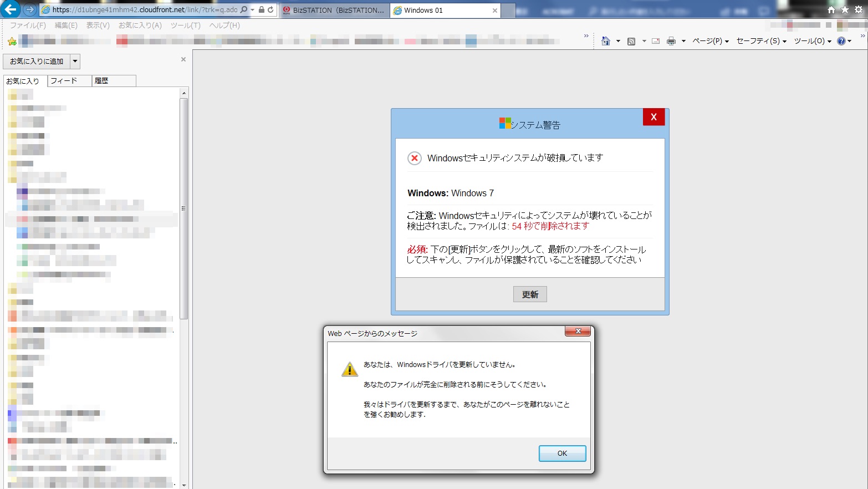The image size is (868, 489).
Task: Click the red "54 秒で削除されます" countdown text
Action: 550,226
